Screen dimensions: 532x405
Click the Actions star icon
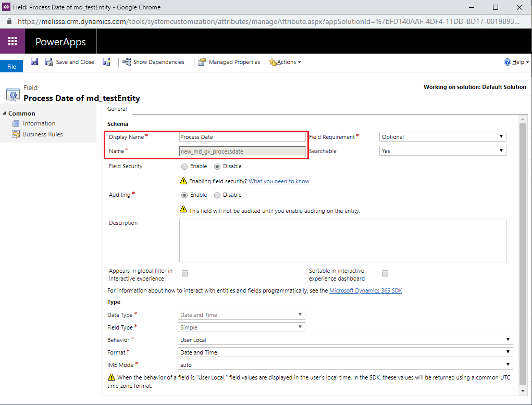coord(273,62)
